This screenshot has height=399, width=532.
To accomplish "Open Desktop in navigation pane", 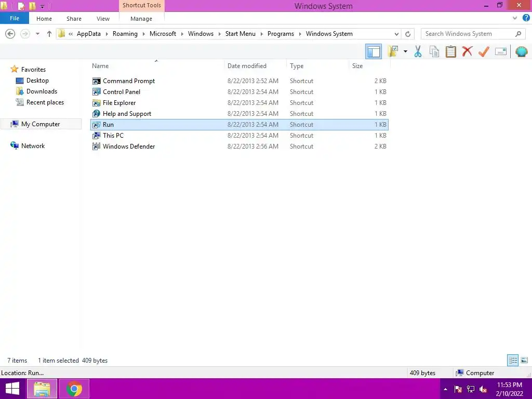I will [x=33, y=81].
